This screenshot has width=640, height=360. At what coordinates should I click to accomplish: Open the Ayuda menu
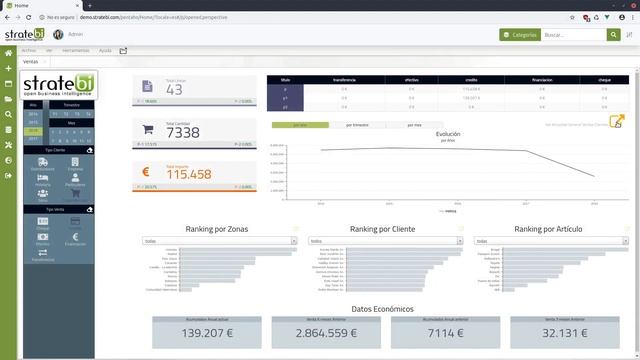[x=105, y=51]
